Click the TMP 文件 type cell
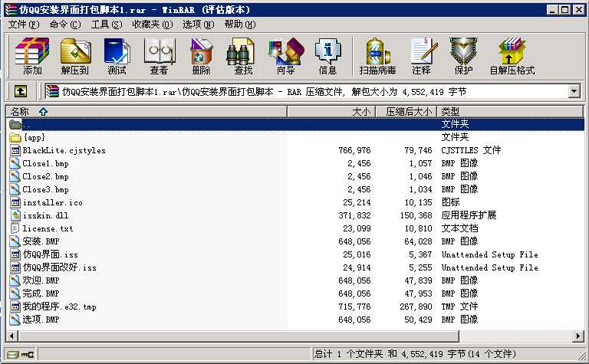The height and width of the screenshot is (364, 589). [x=459, y=307]
